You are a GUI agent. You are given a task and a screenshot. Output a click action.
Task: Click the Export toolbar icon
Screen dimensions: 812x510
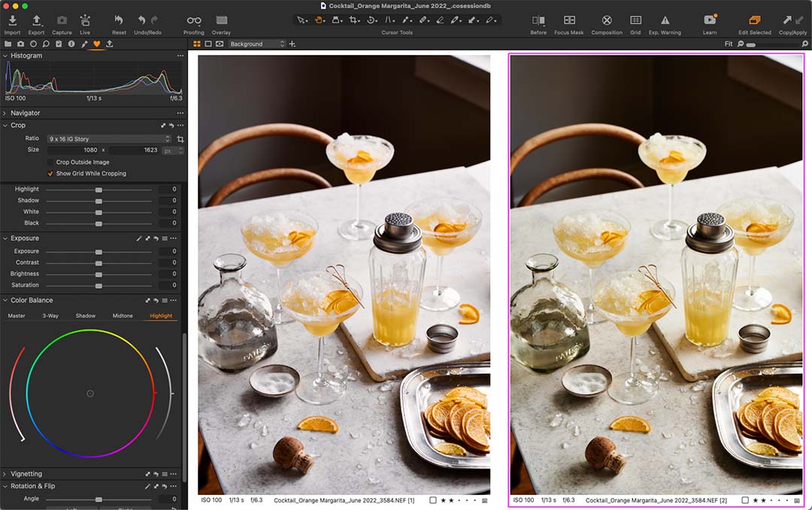coord(36,20)
